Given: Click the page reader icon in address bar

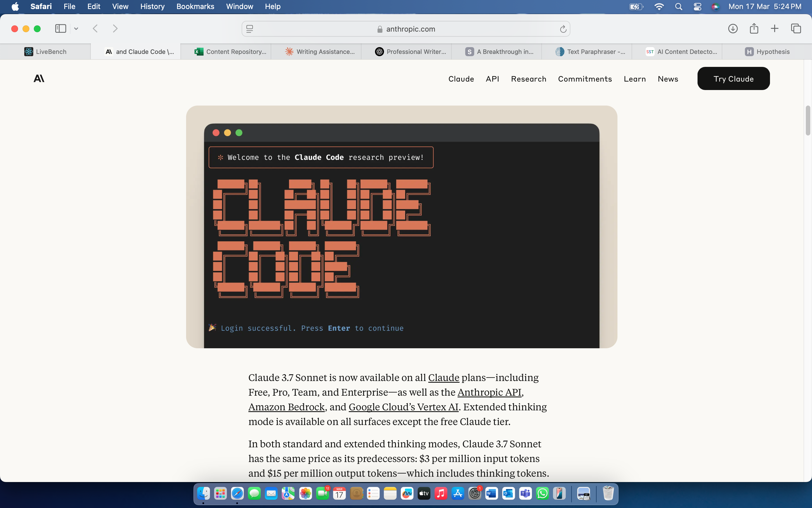Looking at the screenshot, I should tap(250, 29).
